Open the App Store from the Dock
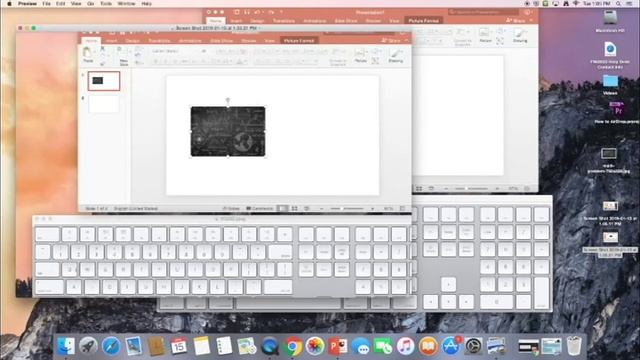Screen dimensions: 640x360 451,346
